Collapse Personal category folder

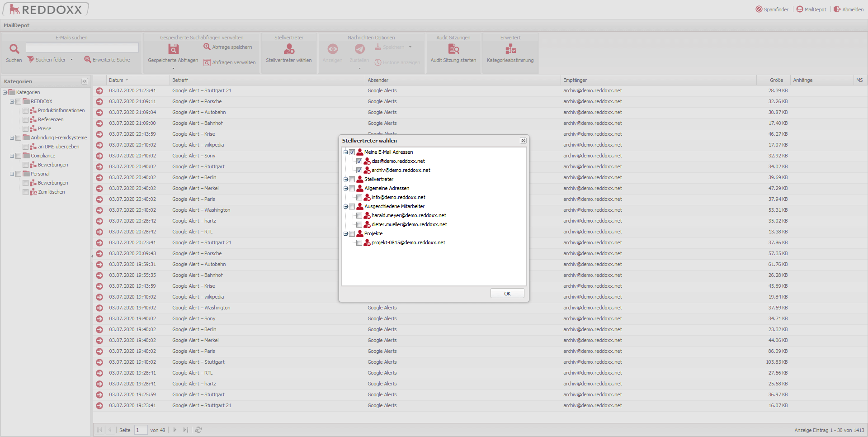click(12, 174)
